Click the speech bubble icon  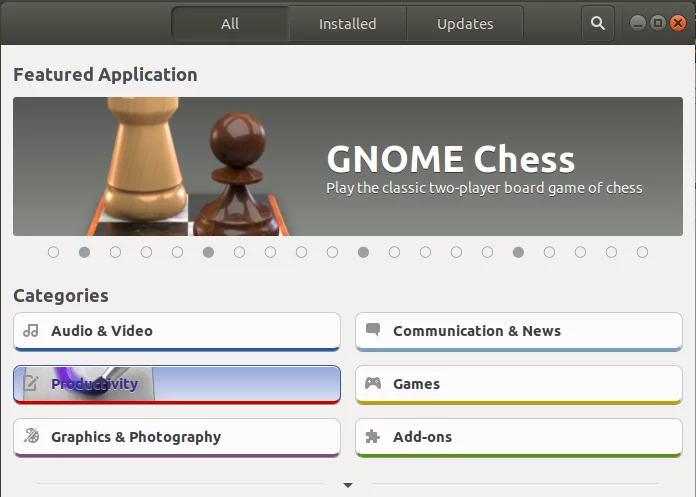tap(373, 329)
